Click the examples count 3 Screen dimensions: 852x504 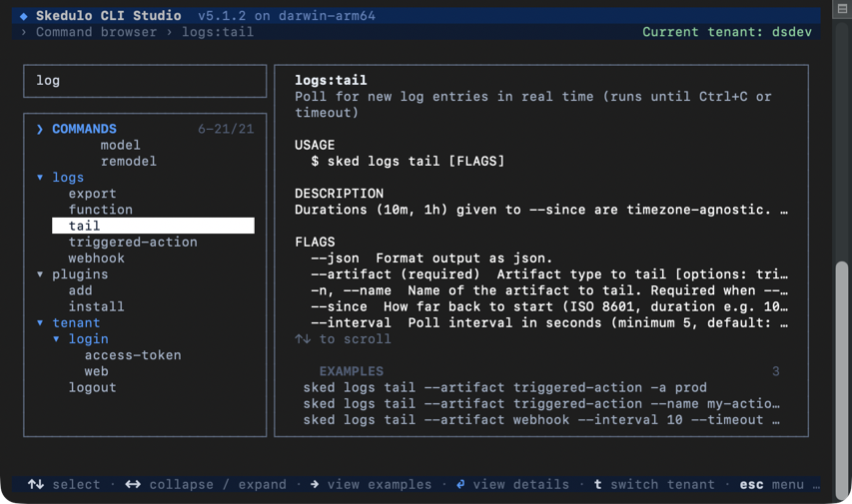tap(776, 371)
